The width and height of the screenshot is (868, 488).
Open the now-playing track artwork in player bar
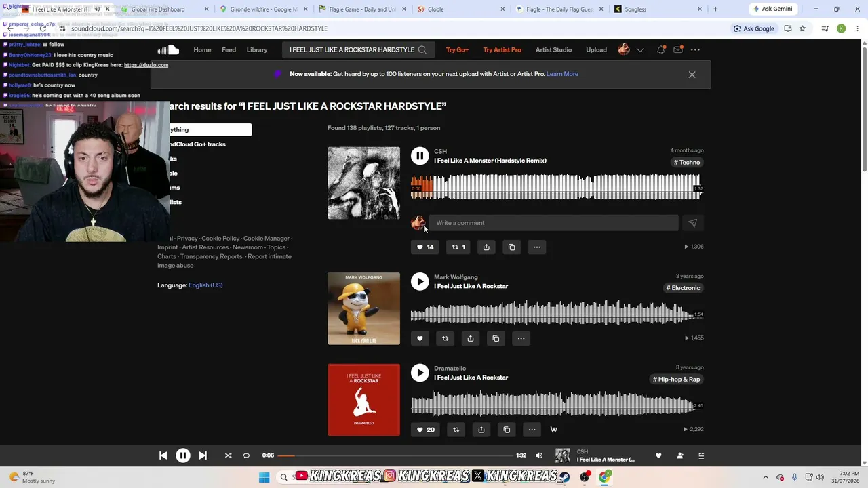[563, 455]
